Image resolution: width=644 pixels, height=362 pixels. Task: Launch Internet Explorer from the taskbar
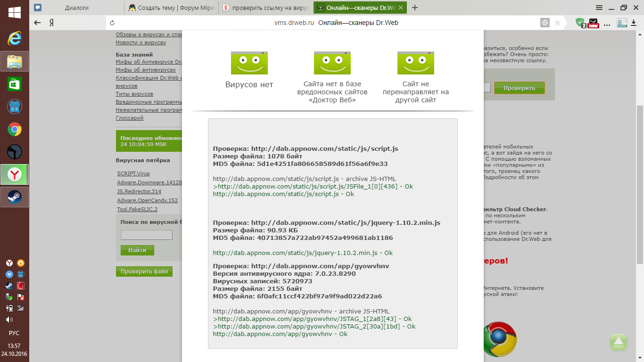14,39
